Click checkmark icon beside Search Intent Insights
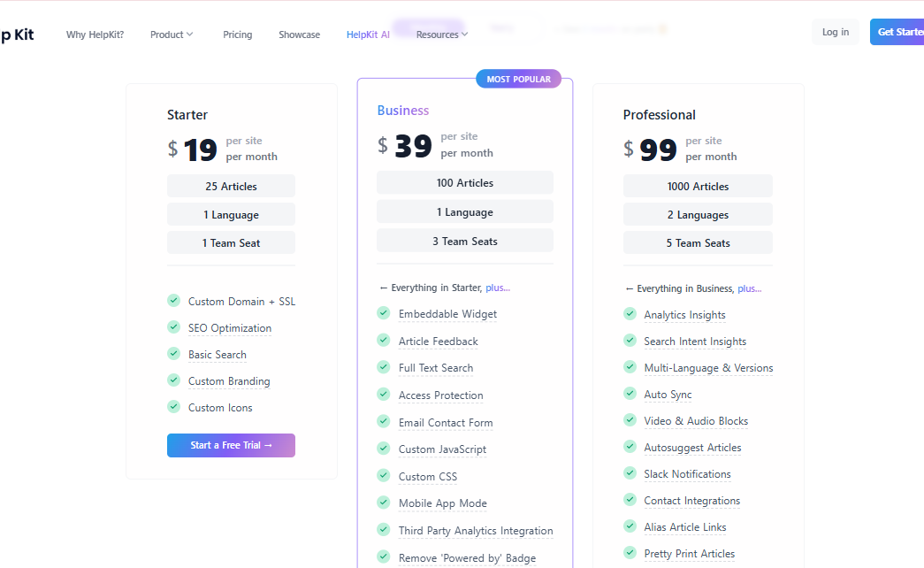 [x=630, y=341]
